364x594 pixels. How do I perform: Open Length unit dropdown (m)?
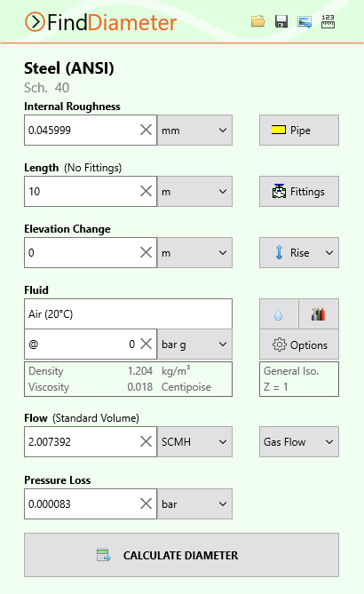(x=194, y=191)
